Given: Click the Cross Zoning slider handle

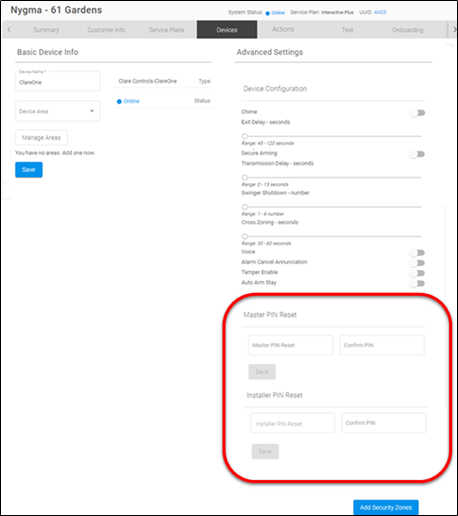Looking at the screenshot, I should tap(245, 236).
